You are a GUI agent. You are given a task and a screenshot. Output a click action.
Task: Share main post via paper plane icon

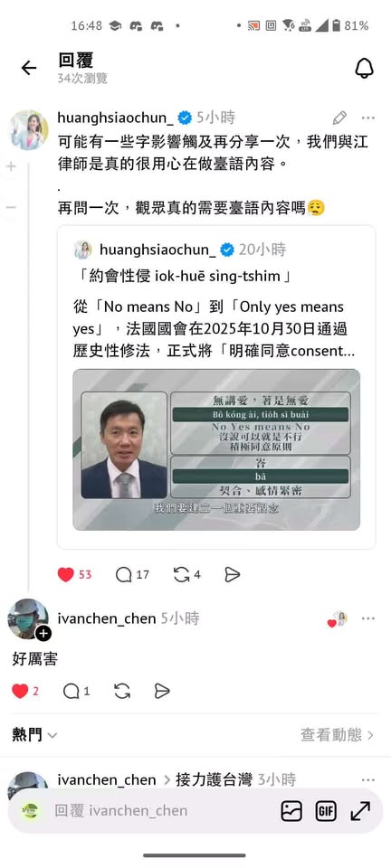tap(232, 575)
